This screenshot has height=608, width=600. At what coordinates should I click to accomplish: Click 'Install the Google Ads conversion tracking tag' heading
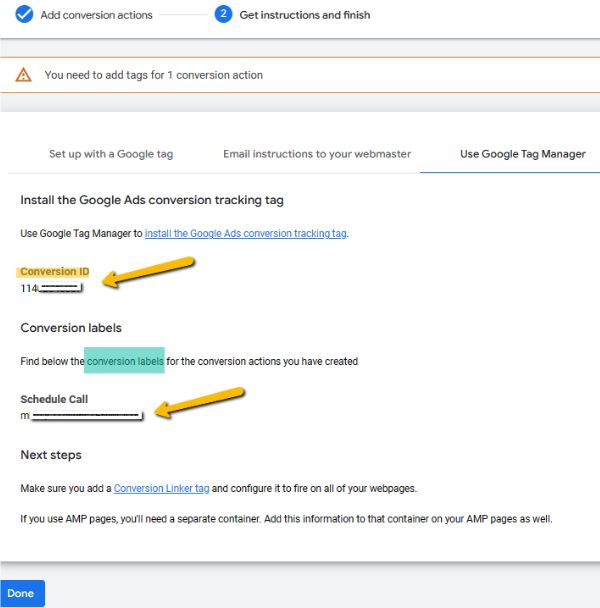click(152, 200)
